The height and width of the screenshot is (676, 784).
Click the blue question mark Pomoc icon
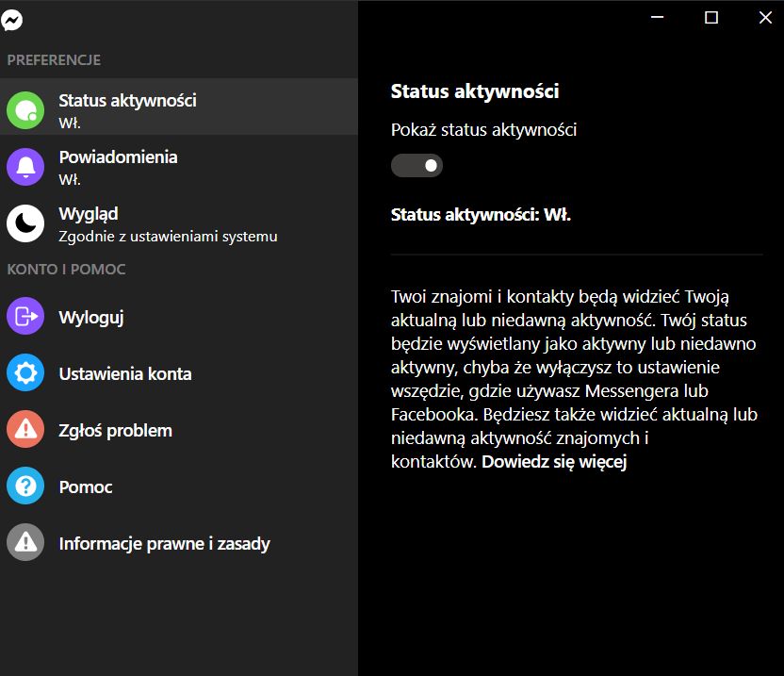pos(25,486)
